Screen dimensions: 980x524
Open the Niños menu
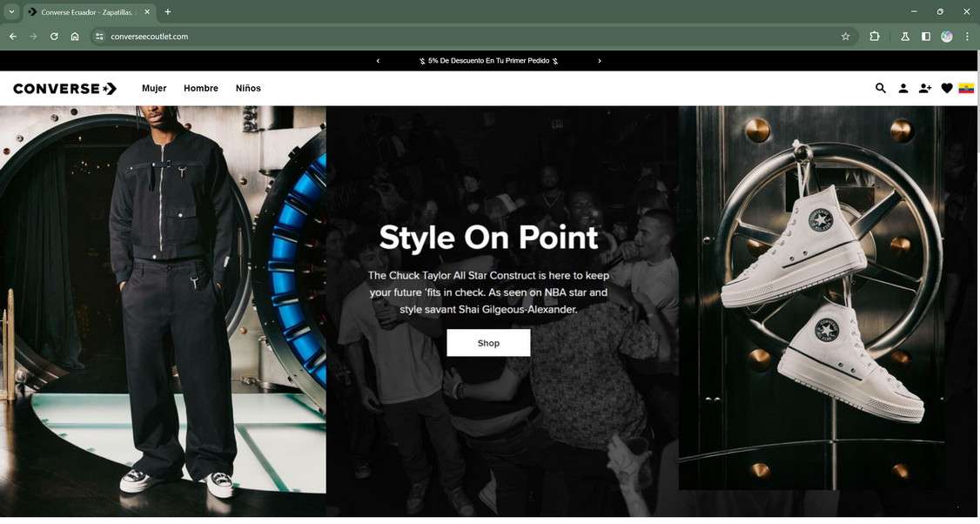click(248, 88)
